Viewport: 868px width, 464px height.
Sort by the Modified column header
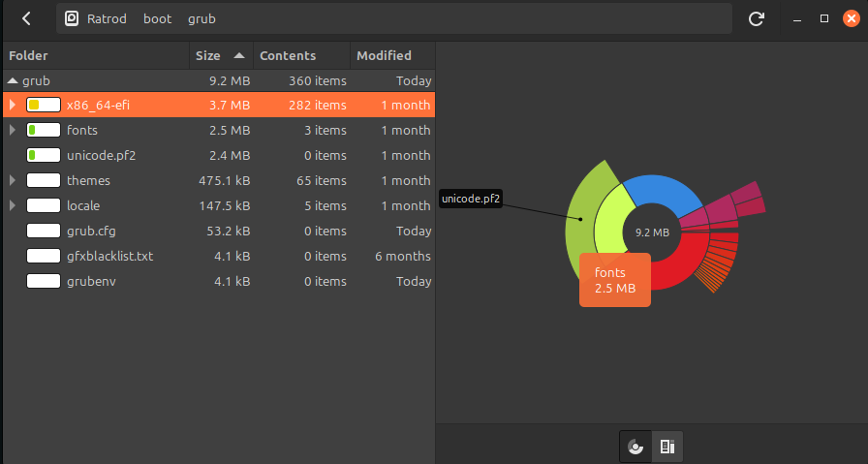click(392, 55)
